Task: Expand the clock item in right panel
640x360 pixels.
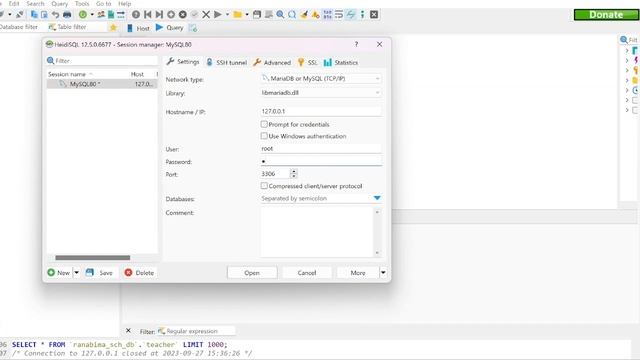Action: (x=627, y=90)
